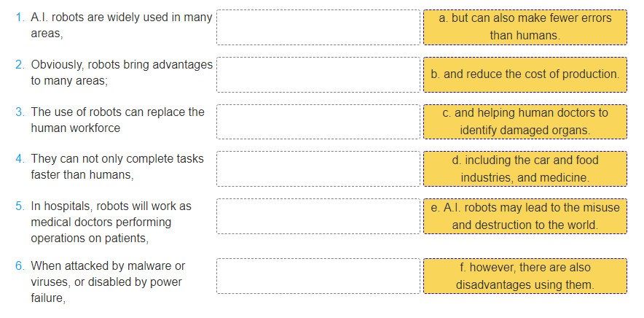
Task: Click the blank answer slot beside sentence 2
Action: (x=318, y=74)
